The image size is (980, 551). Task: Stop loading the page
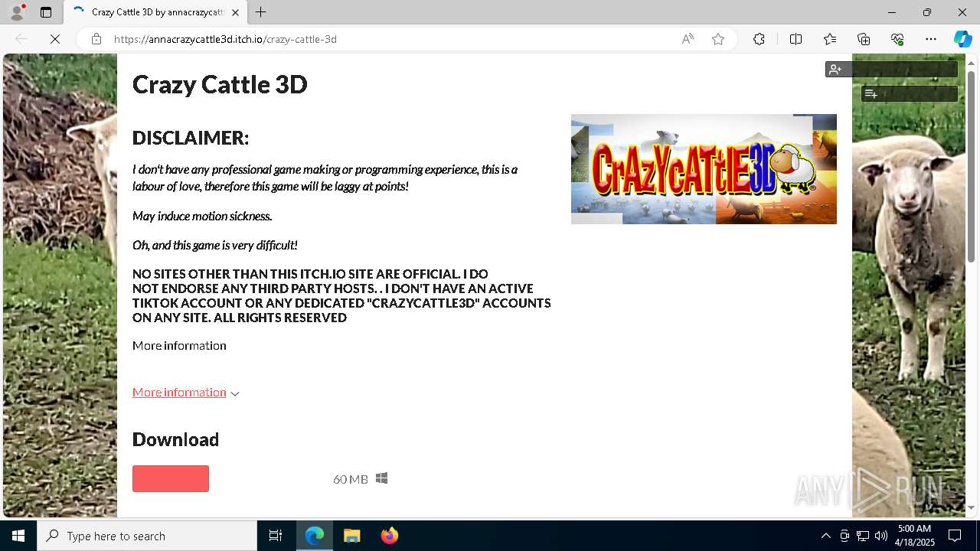click(x=55, y=39)
